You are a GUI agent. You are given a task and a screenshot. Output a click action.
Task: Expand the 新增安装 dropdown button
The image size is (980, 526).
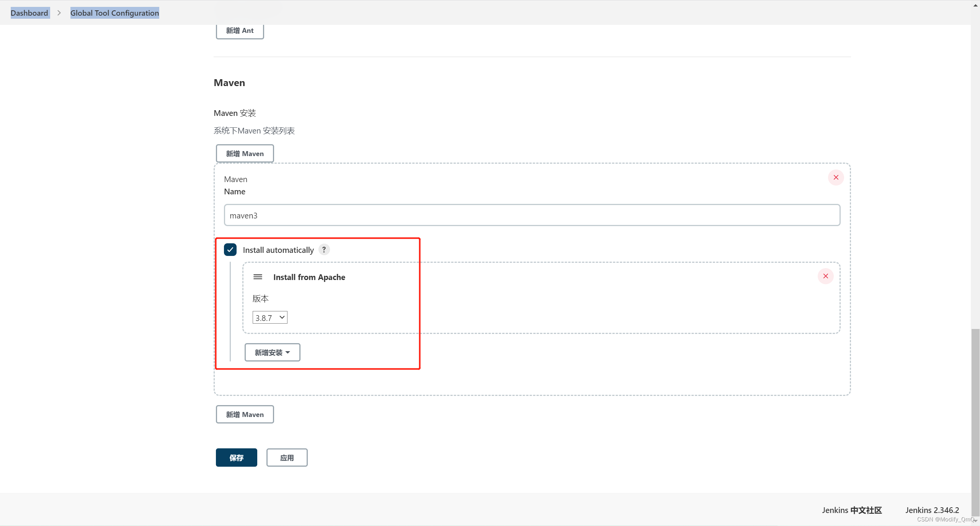[272, 352]
